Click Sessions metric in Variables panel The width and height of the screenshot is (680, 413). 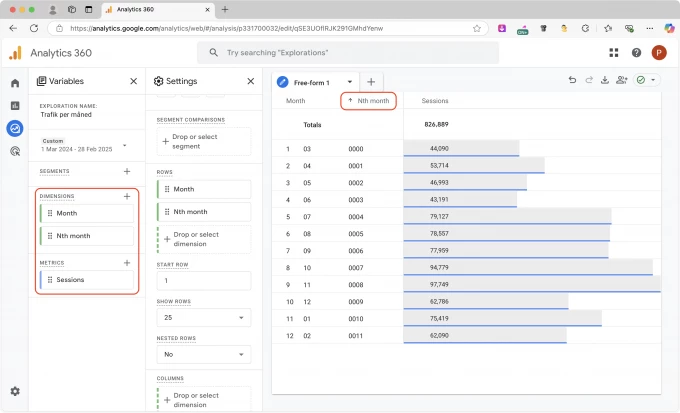(x=87, y=280)
